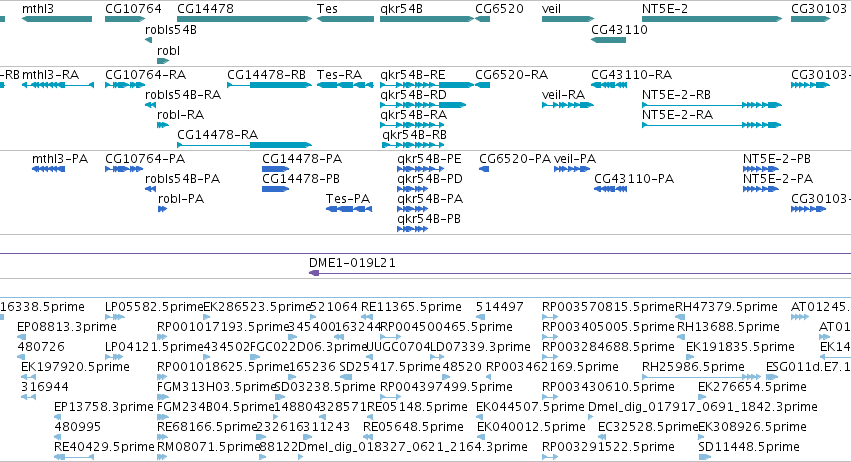Click protein NT5E-2-PA
851x462 pixels.
tap(761, 189)
